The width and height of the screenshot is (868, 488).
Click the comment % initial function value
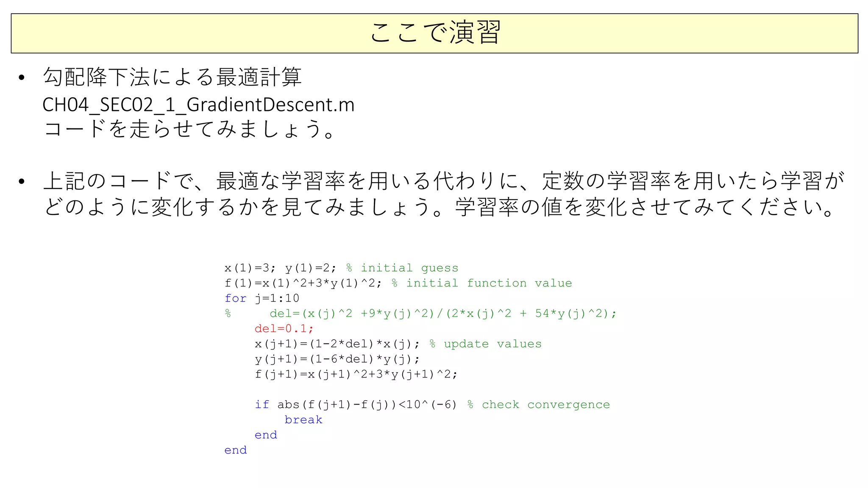click(x=481, y=283)
